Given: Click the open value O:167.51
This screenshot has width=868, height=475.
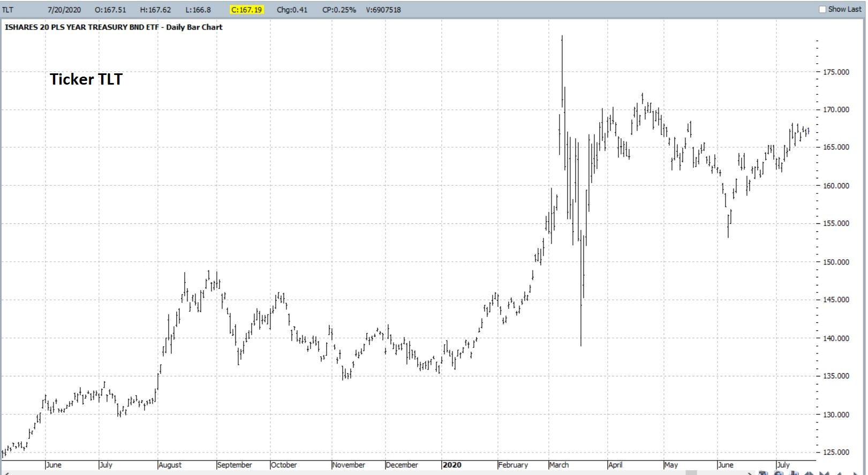Looking at the screenshot, I should pyautogui.click(x=110, y=10).
